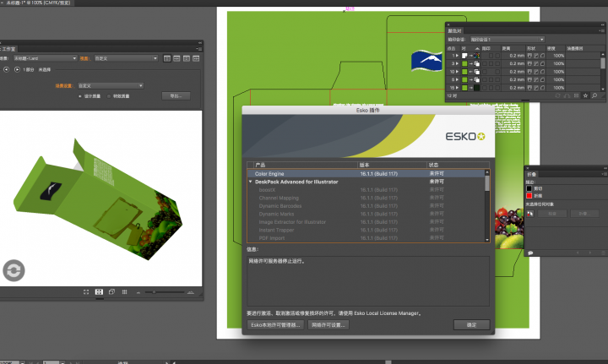608x364 pixels.
Task: Open the 场景设置 dropdown
Action: click(x=110, y=85)
